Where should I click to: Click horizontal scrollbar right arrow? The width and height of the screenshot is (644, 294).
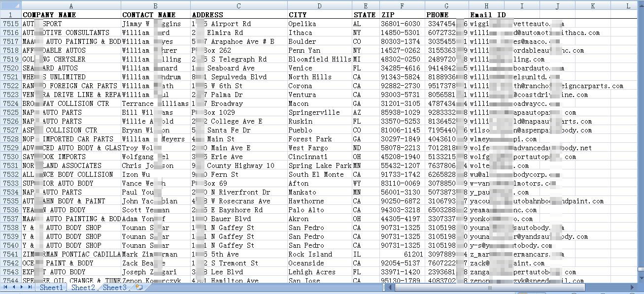click(x=632, y=287)
